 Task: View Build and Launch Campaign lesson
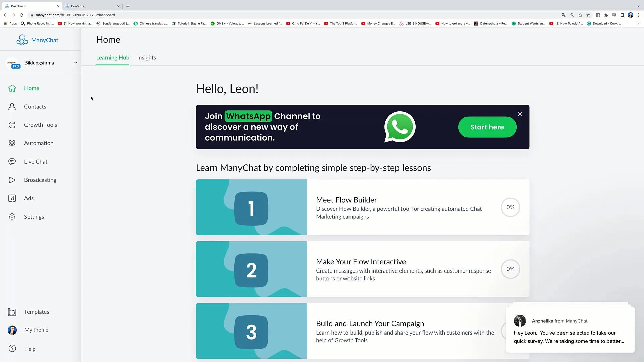[362, 331]
